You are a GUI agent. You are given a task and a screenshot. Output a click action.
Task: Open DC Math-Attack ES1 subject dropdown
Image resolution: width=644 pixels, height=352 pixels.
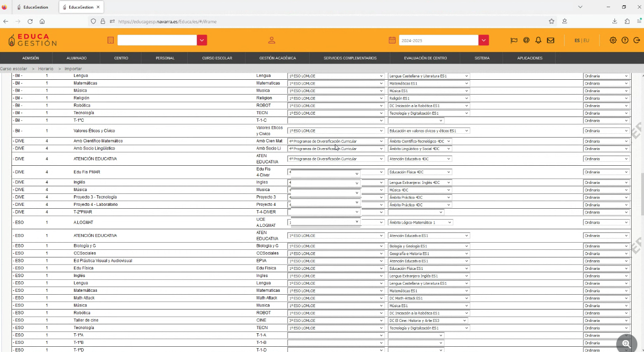click(x=429, y=298)
